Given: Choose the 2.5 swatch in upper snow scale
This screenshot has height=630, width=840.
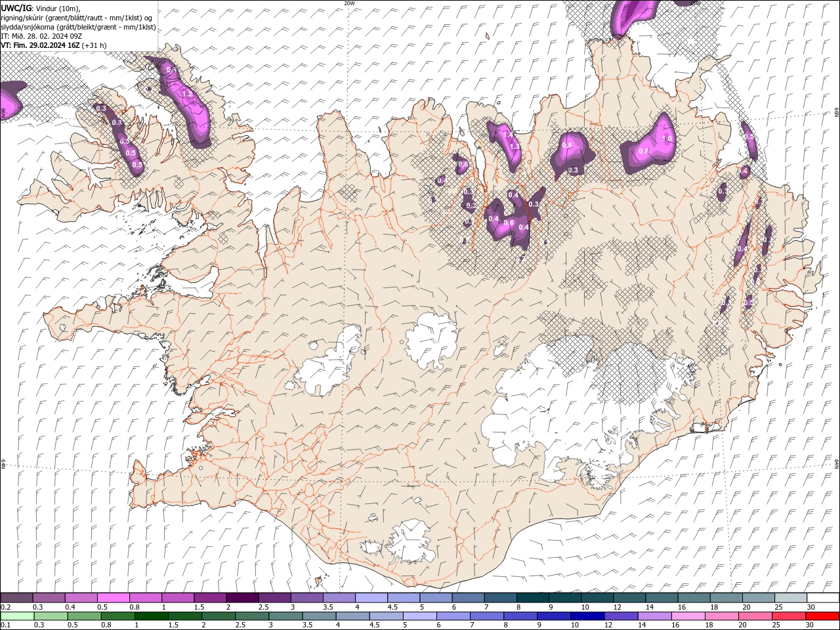Looking at the screenshot, I should pos(274,598).
